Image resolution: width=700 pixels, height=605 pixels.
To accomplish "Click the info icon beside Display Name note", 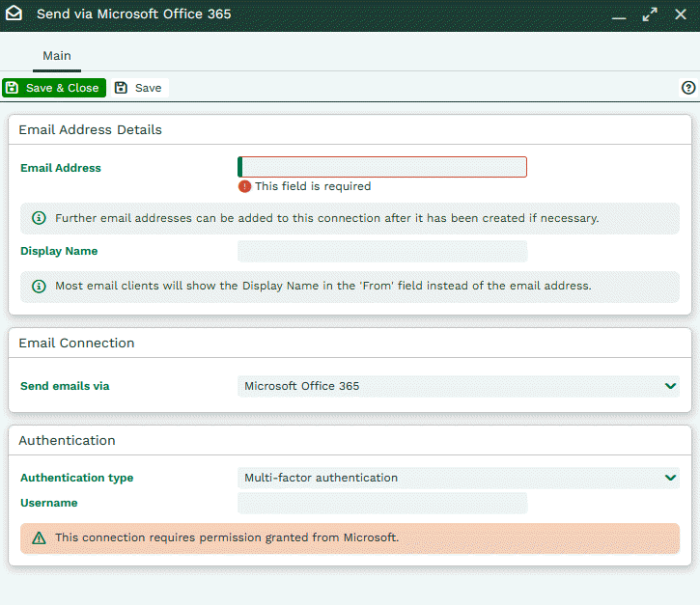I will (39, 286).
